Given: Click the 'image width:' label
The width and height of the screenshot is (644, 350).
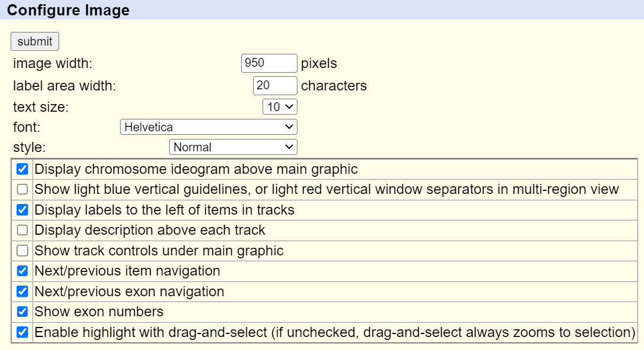Looking at the screenshot, I should [x=53, y=63].
